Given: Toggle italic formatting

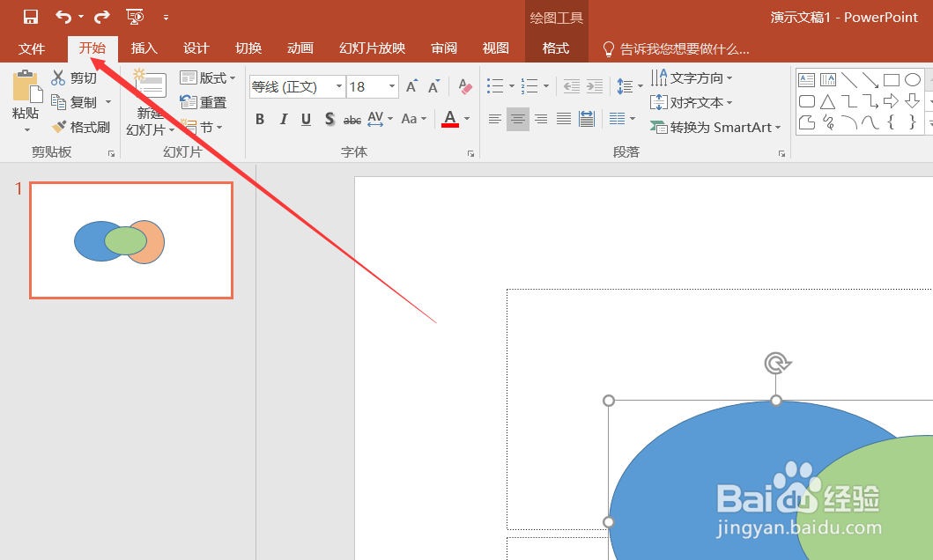Looking at the screenshot, I should tap(283, 119).
